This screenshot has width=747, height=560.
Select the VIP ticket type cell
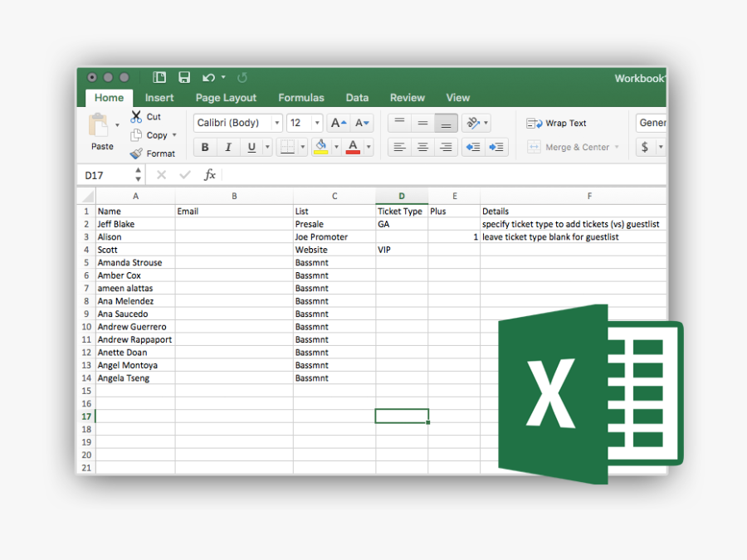402,250
